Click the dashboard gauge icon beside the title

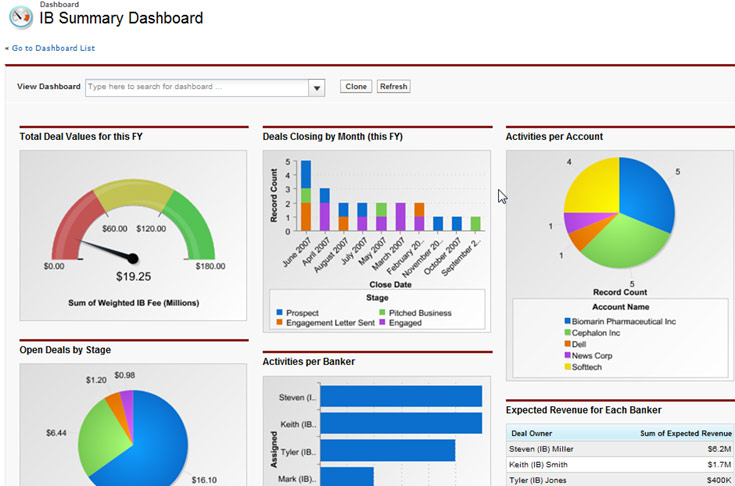20,17
